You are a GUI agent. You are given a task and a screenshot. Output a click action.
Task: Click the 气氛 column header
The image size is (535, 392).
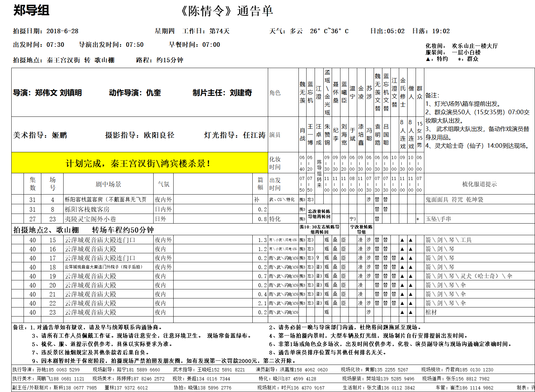click(x=164, y=184)
